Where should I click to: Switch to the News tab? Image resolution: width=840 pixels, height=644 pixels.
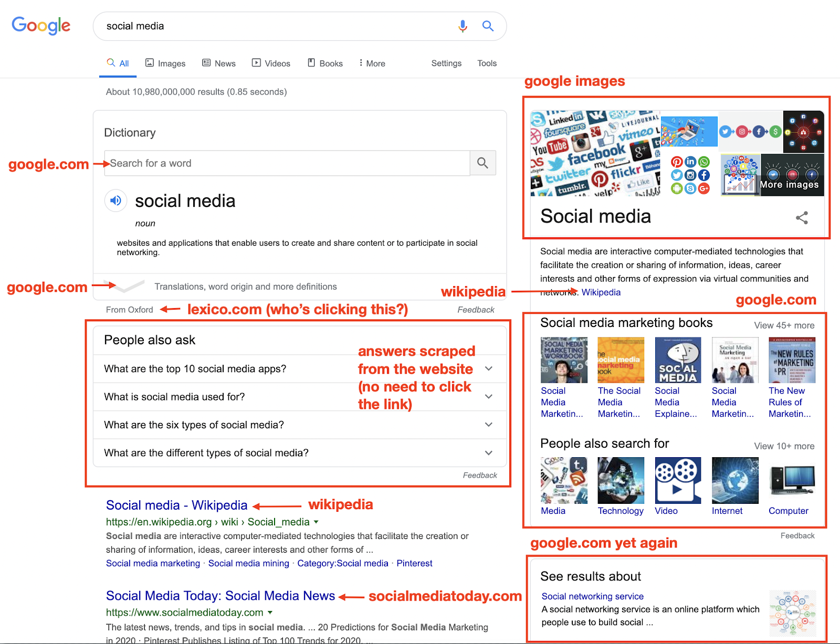(x=219, y=64)
